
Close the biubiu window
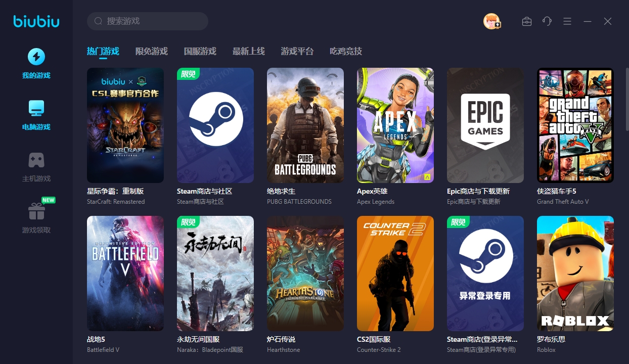608,21
